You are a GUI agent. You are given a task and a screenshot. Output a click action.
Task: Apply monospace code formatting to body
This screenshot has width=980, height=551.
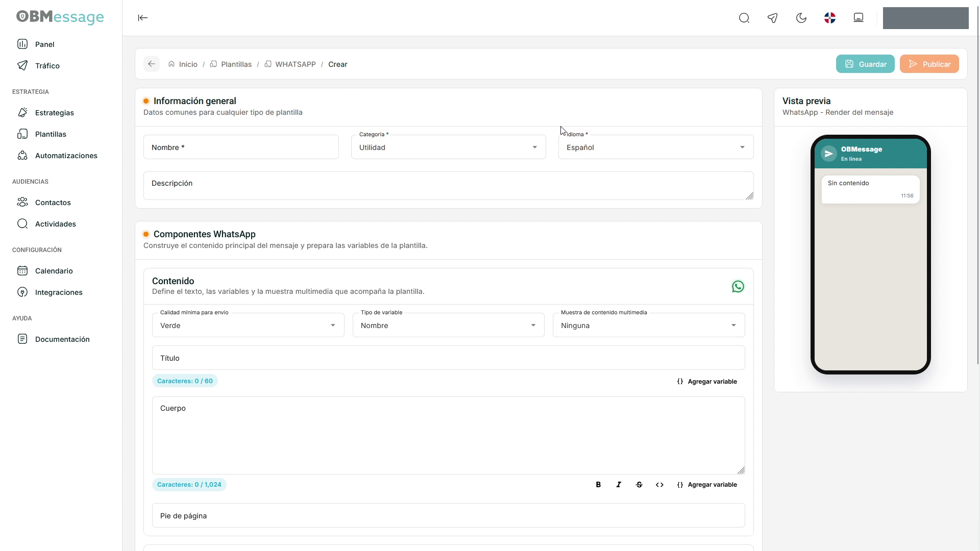[x=659, y=485]
